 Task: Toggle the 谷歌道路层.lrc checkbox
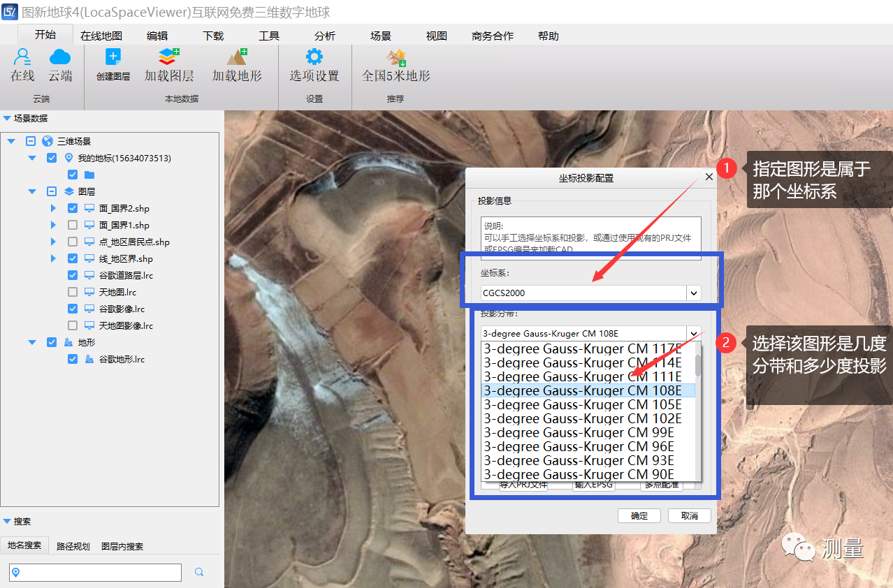pos(73,275)
